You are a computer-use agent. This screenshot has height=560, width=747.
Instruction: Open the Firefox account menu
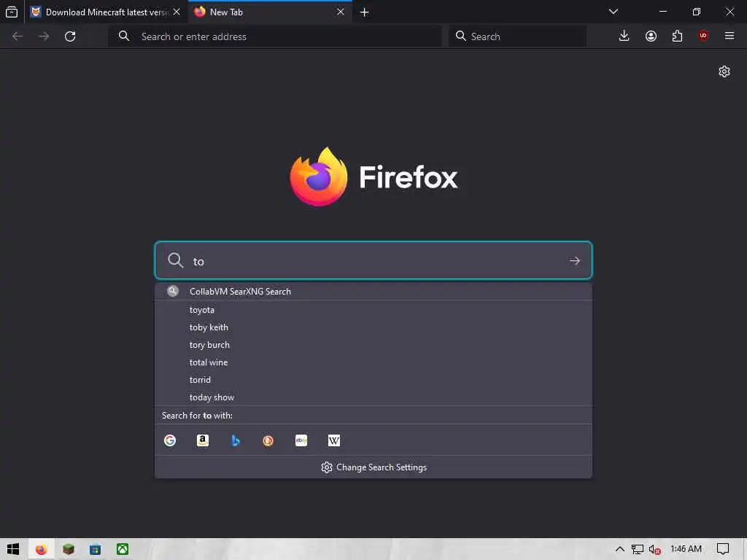coord(651,36)
